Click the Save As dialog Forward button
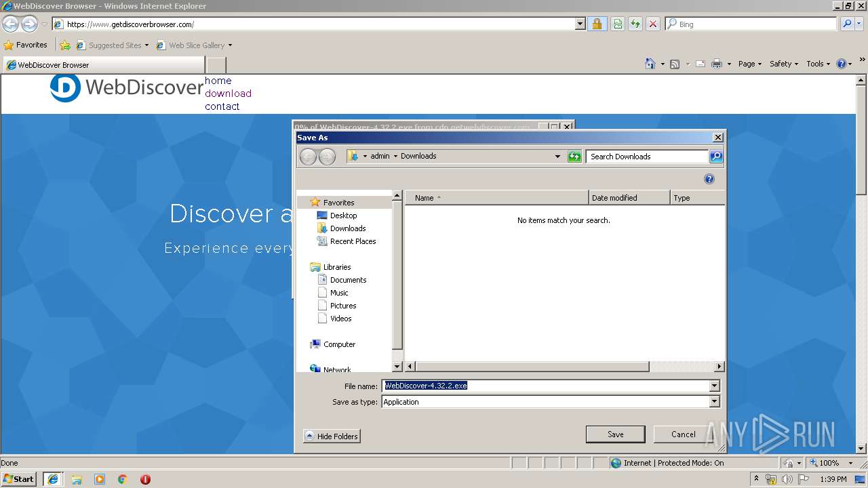The height and width of the screenshot is (488, 868). tap(327, 157)
